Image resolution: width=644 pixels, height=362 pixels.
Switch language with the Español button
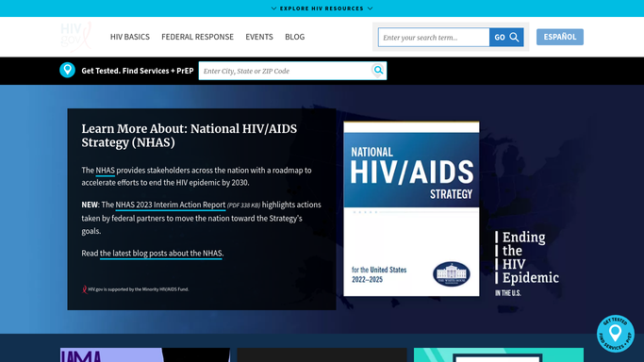point(560,37)
